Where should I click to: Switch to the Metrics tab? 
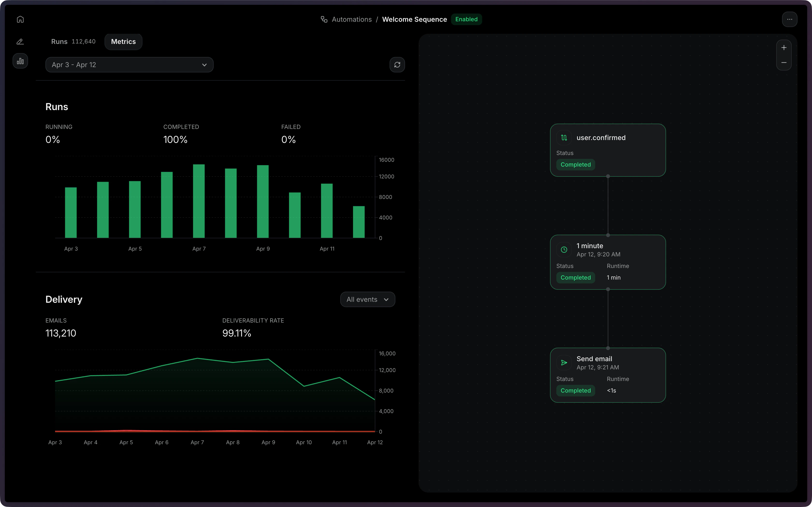click(x=123, y=41)
